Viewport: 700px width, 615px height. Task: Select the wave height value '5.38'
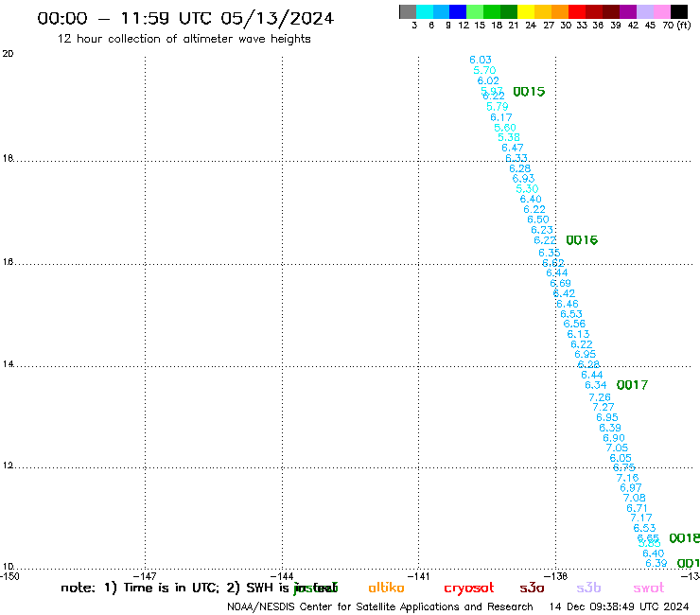click(509, 137)
